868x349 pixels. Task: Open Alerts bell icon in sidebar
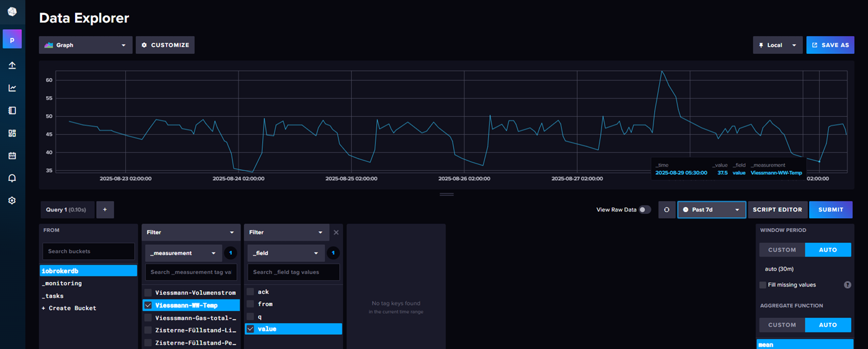pos(12,179)
